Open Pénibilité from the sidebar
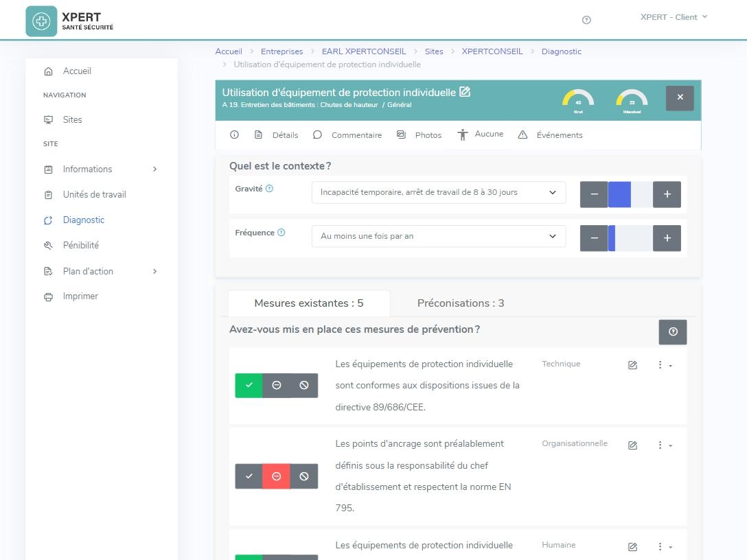 [81, 245]
